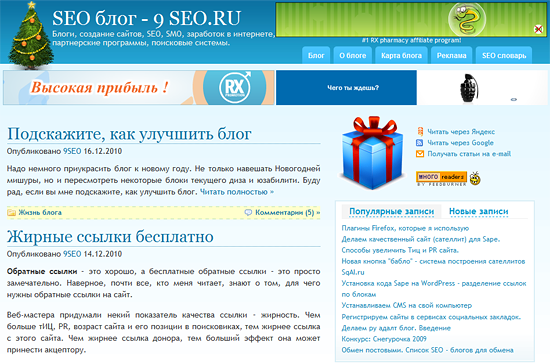Click the Высокая прибыль RX banner
The width and height of the screenshot is (550, 364).
click(139, 87)
